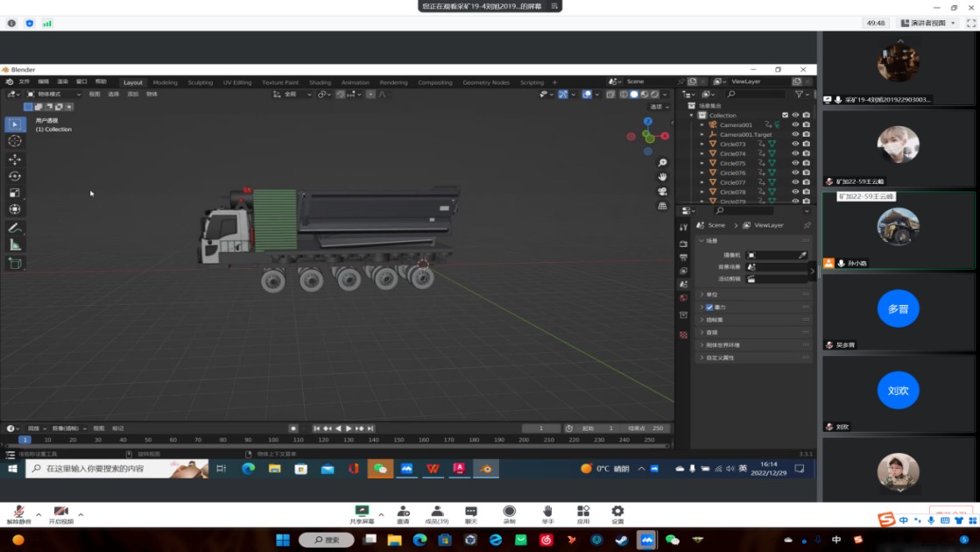Choose the Measure ruler tool
Image resolution: width=980 pixels, height=552 pixels.
15,245
